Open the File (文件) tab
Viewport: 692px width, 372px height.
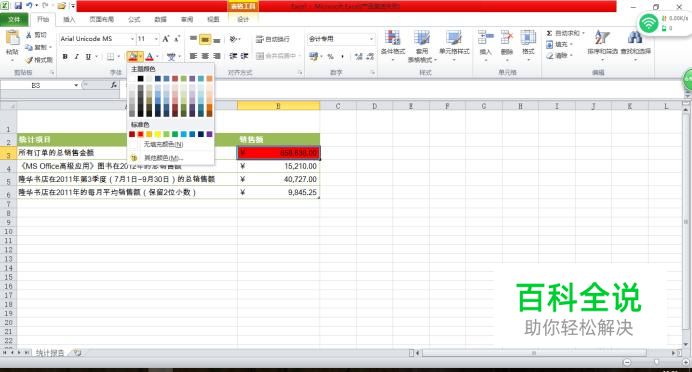14,19
